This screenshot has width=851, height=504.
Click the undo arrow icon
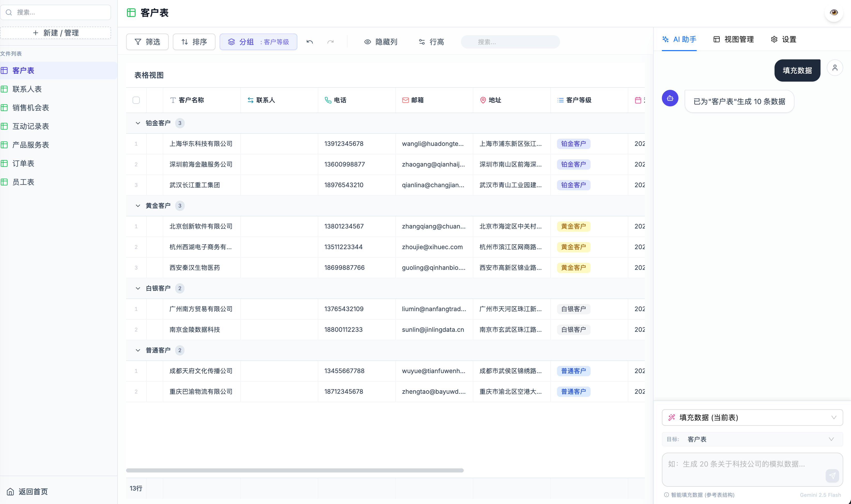pos(310,42)
